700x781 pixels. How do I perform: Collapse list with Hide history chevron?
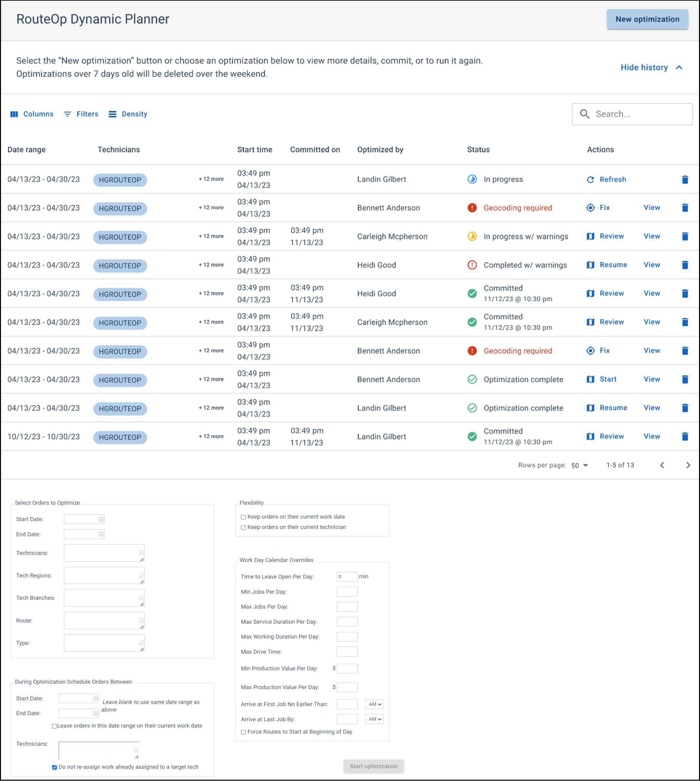[x=679, y=67]
